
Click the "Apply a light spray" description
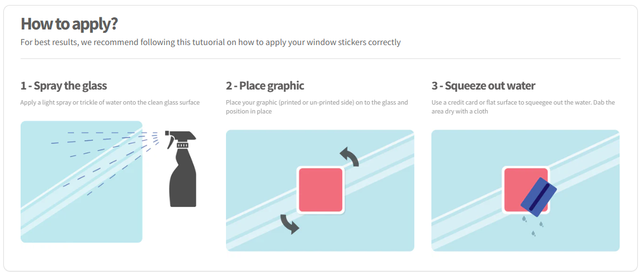pos(110,102)
